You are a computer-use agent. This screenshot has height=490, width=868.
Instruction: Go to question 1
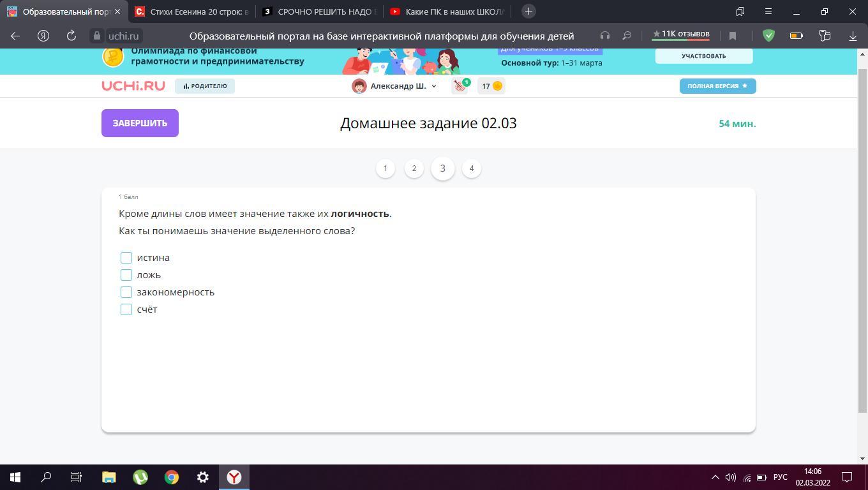pyautogui.click(x=385, y=168)
